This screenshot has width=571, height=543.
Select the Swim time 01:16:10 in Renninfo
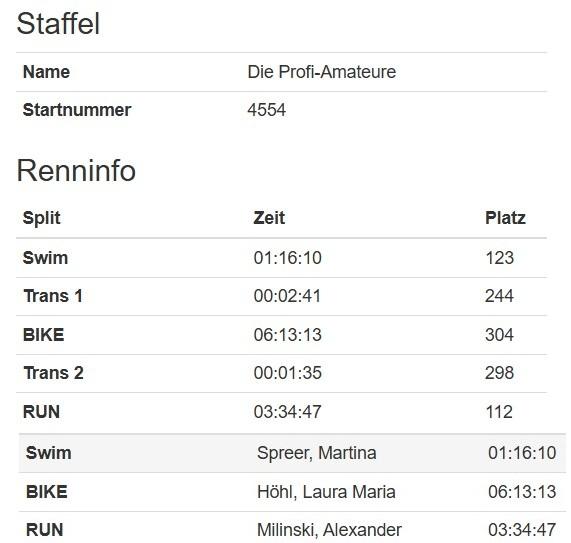tap(288, 258)
